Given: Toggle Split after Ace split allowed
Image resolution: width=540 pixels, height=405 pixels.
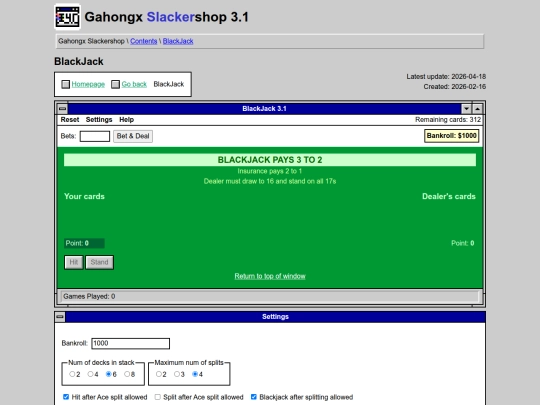Looking at the screenshot, I should [x=158, y=397].
